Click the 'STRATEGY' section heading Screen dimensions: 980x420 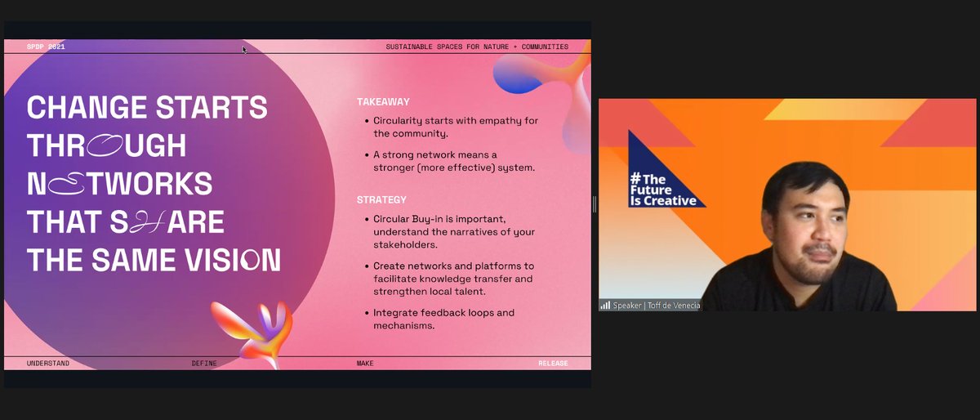[381, 199]
